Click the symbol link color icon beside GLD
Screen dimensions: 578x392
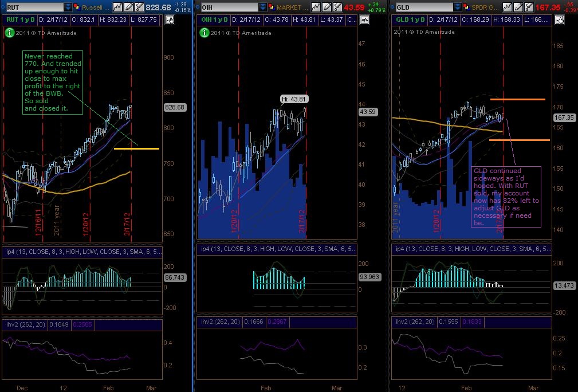(x=466, y=7)
